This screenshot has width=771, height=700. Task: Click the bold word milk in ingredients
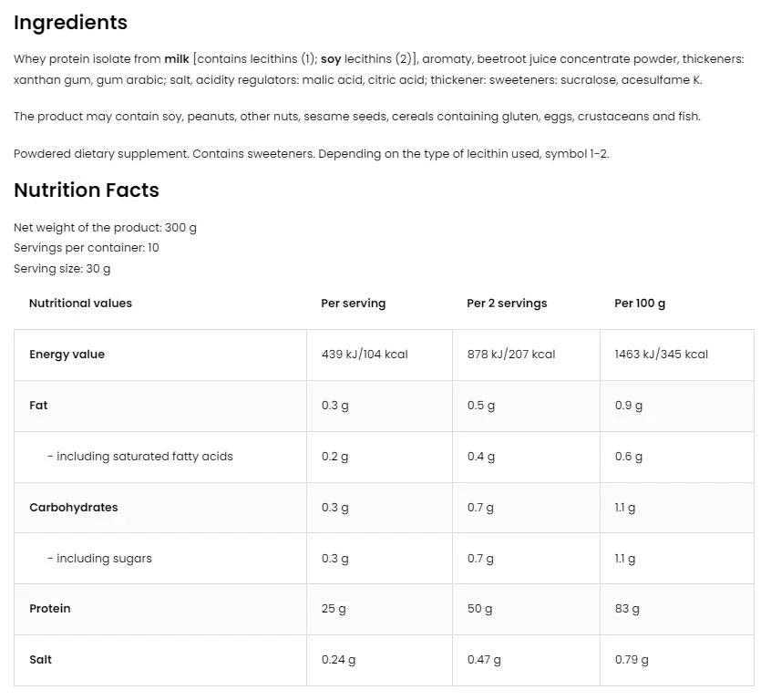[177, 59]
